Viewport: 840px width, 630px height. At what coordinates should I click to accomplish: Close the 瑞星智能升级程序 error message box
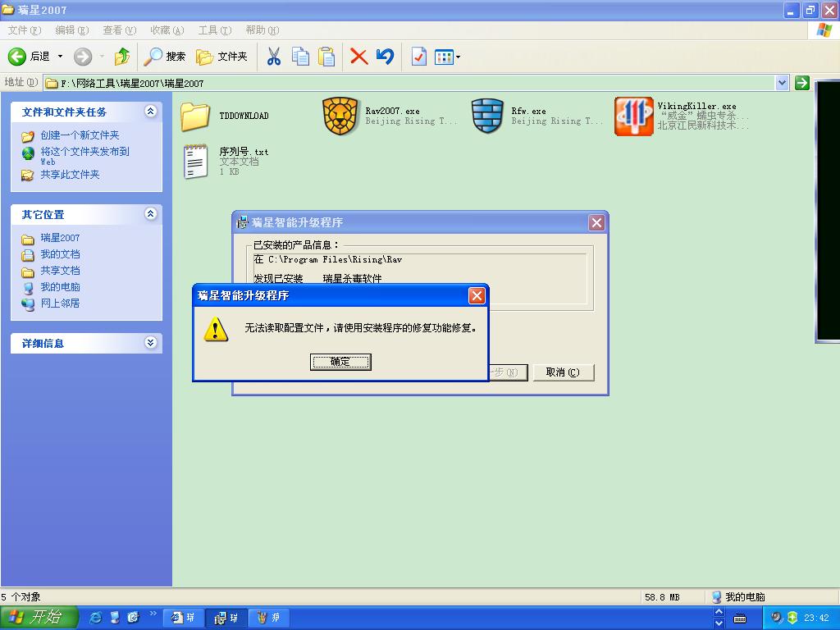[x=477, y=295]
